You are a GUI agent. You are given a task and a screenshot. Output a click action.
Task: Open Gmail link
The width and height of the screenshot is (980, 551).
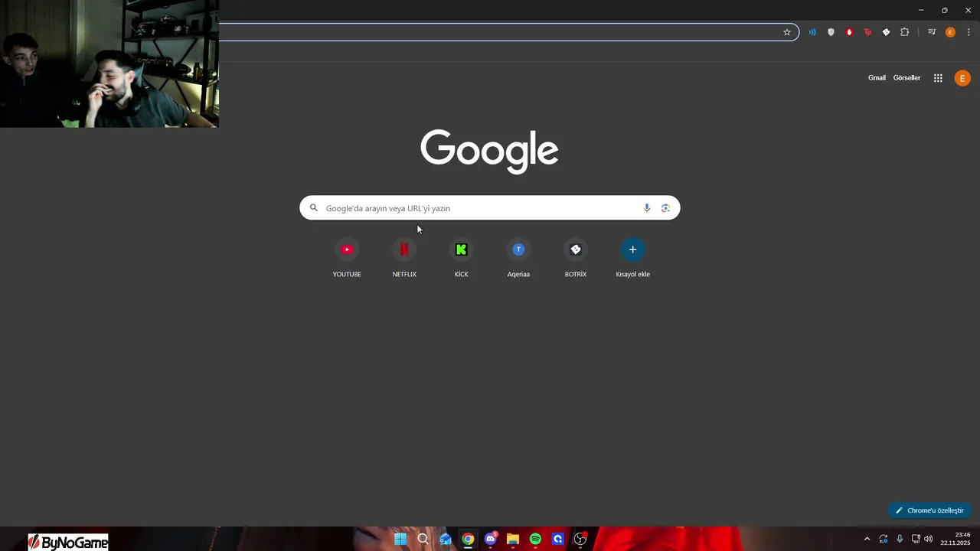coord(877,78)
